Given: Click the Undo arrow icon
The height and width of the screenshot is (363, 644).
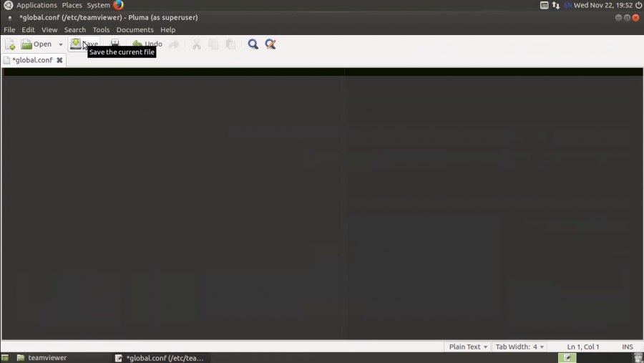Looking at the screenshot, I should 137,44.
